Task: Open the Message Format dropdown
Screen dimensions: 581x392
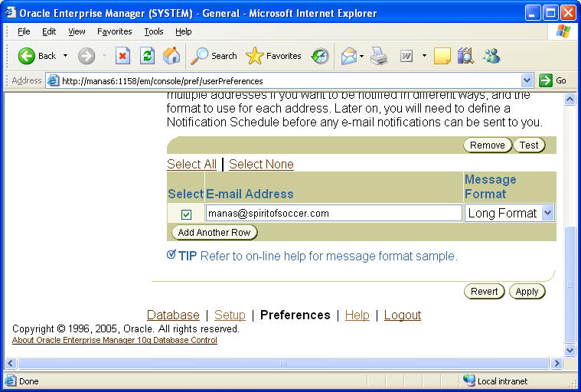Action: tap(510, 213)
